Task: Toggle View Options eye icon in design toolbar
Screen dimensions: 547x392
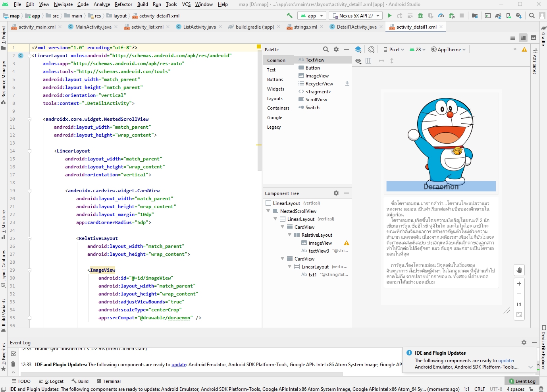Action: coord(358,61)
